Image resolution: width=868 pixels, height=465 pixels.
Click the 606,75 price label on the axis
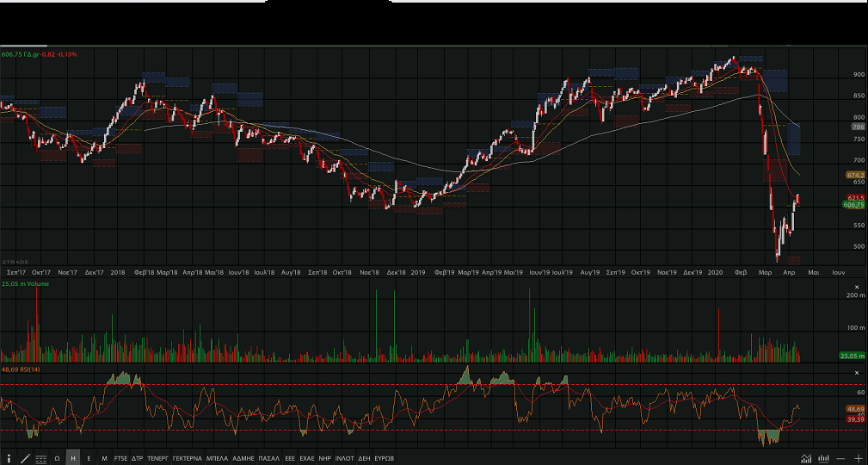pyautogui.click(x=853, y=205)
